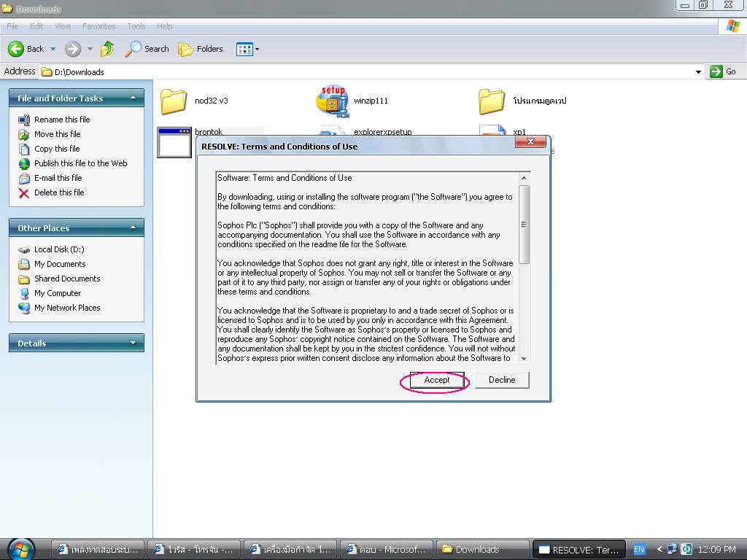Click the Go button next to address bar
Image resolution: width=747 pixels, height=560 pixels.
coord(723,71)
